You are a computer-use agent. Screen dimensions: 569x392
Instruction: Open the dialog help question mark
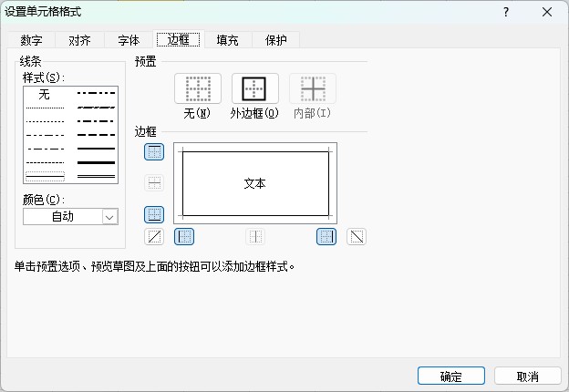pyautogui.click(x=506, y=13)
